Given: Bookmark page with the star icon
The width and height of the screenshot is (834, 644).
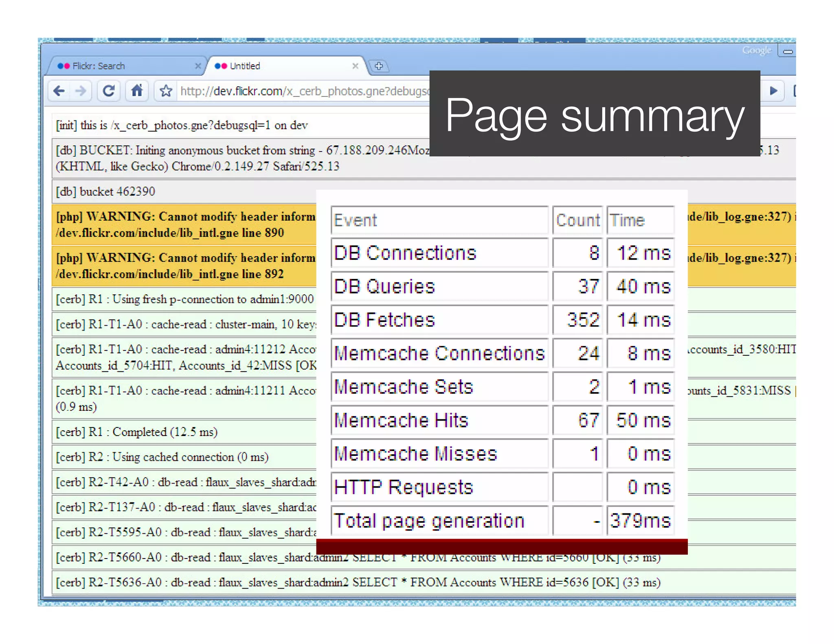Looking at the screenshot, I should (x=166, y=91).
